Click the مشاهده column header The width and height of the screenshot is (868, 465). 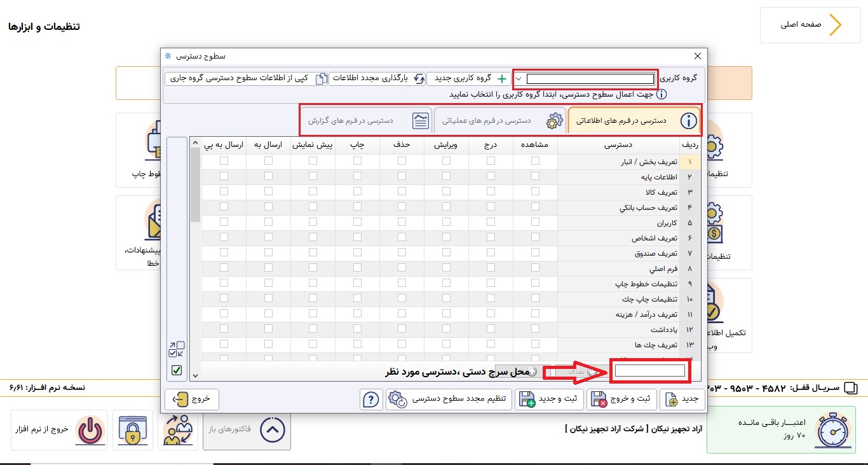(535, 145)
